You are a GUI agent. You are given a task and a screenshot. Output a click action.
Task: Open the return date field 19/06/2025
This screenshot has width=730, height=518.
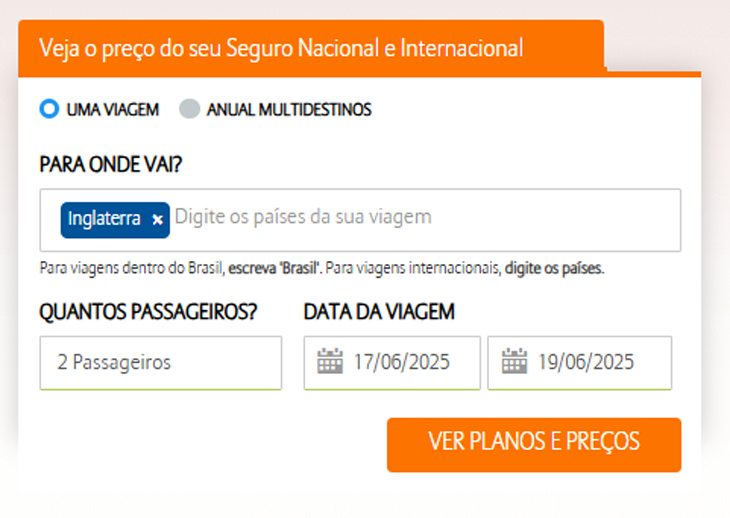(x=580, y=363)
